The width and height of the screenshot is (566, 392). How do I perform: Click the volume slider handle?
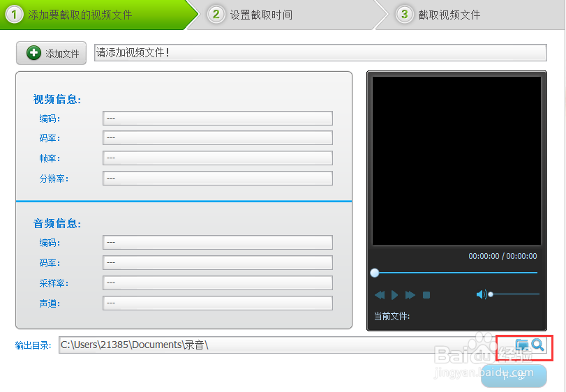(491, 294)
